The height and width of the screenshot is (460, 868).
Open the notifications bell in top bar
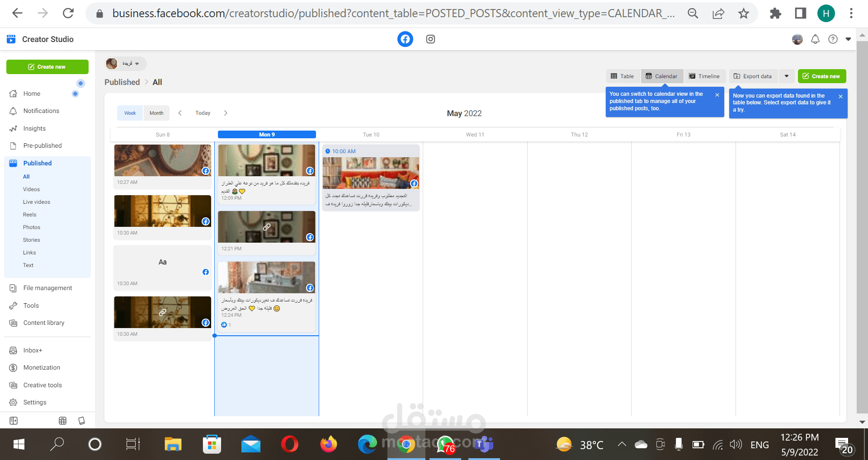[815, 39]
